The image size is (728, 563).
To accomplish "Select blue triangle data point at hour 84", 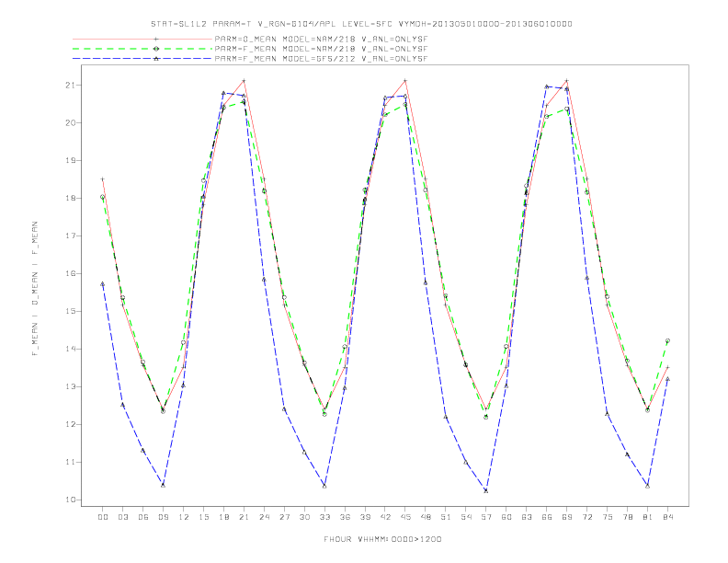I will 667,379.
